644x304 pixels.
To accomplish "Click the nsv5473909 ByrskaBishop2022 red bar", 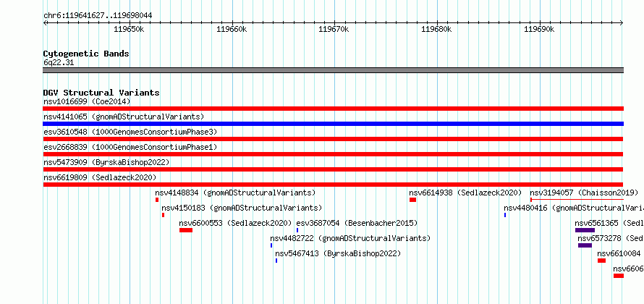I will (333, 169).
